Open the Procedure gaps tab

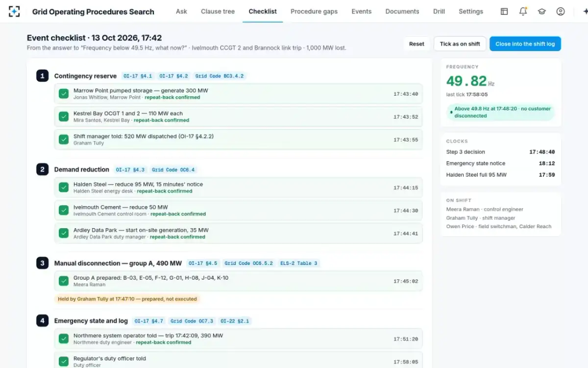[314, 11]
